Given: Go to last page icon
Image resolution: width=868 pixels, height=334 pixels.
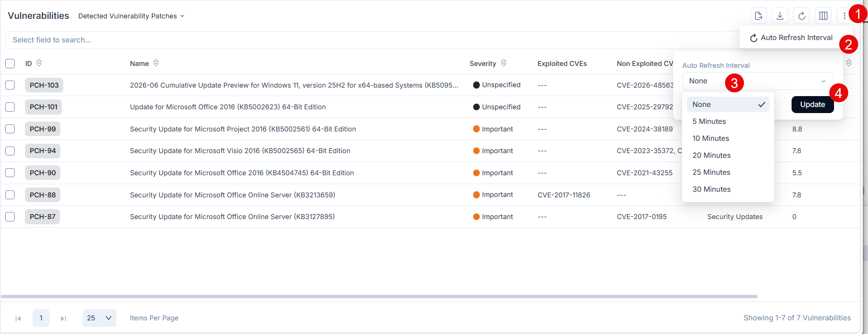Looking at the screenshot, I should [63, 318].
